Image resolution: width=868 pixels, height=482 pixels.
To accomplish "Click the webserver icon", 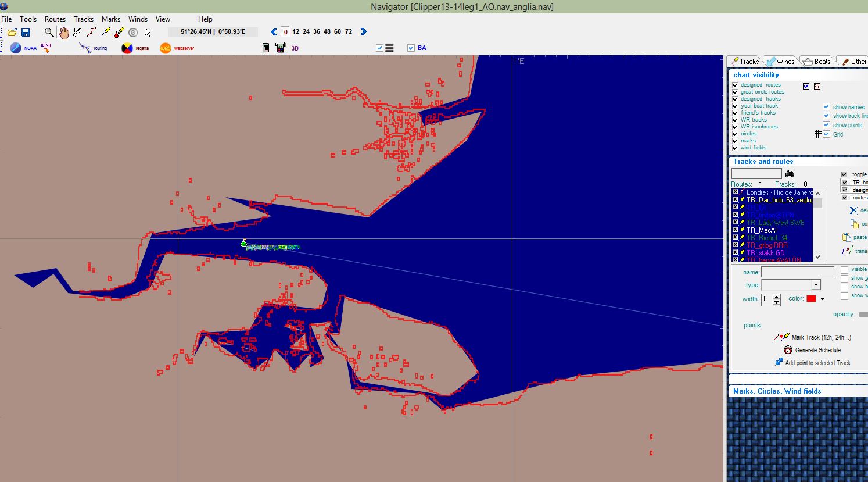I will [x=166, y=48].
